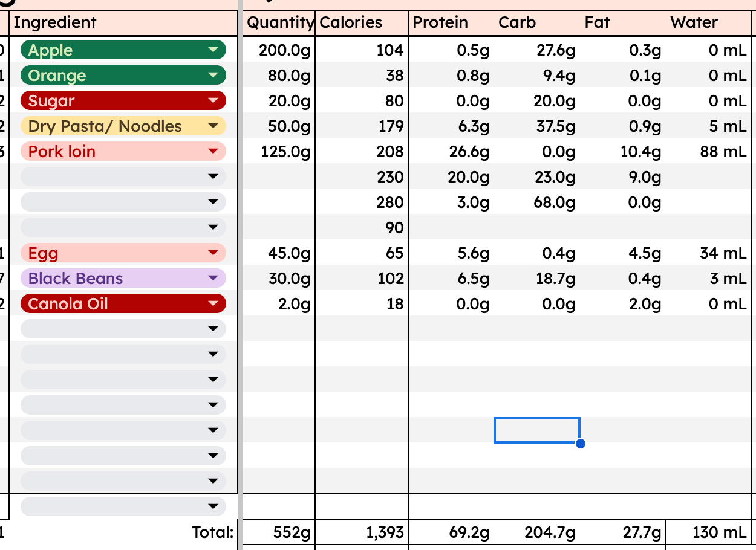Click Dry Pasta quantity cell 50.0g

[x=279, y=126]
